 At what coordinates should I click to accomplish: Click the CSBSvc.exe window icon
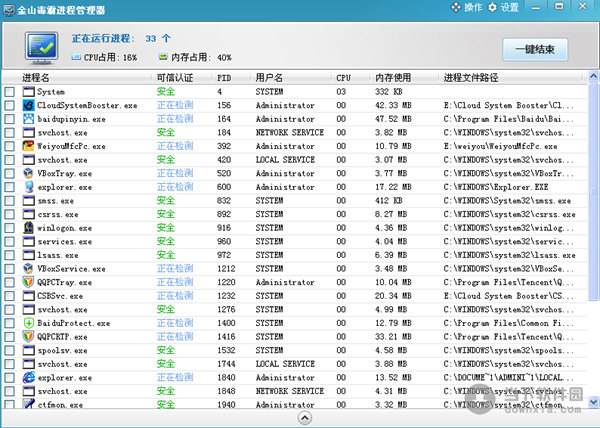click(x=28, y=296)
